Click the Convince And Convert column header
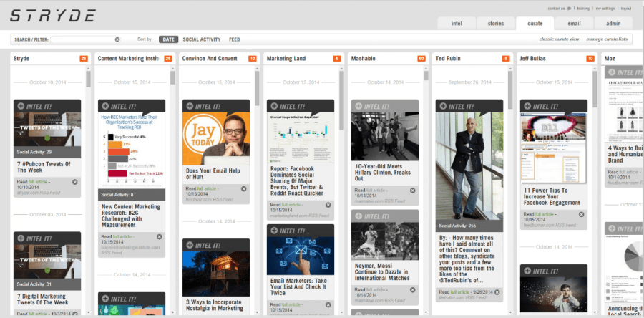 pos(210,59)
